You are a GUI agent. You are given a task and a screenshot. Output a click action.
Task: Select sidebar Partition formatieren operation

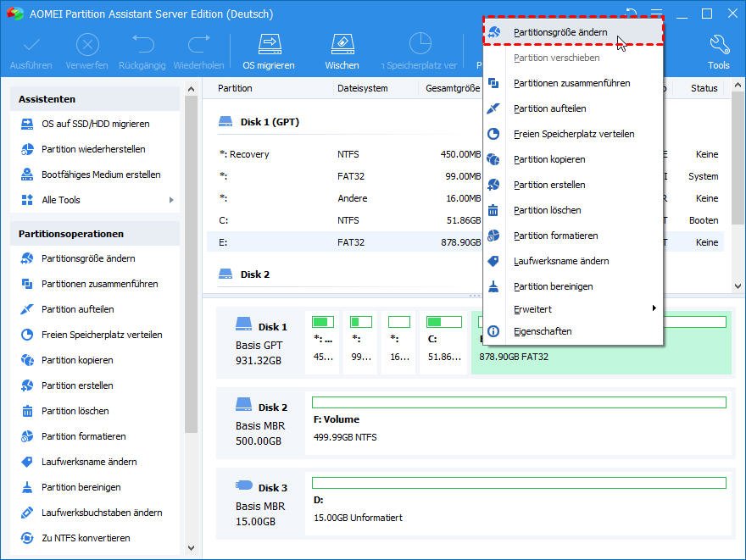coord(83,436)
